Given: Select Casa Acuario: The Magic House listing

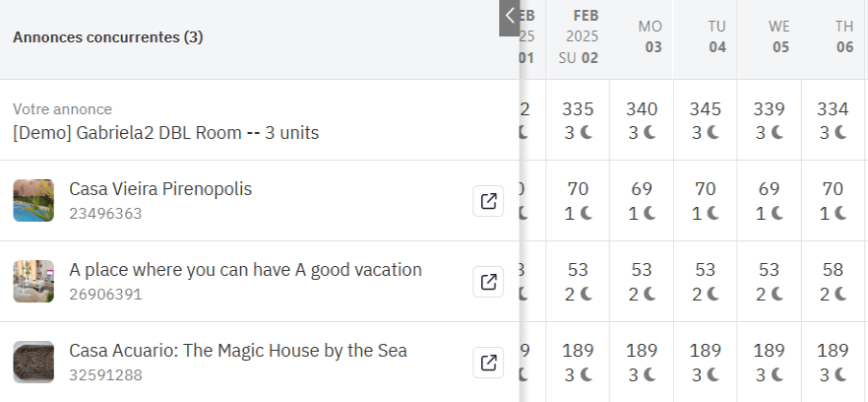Looking at the screenshot, I should pos(237,351).
